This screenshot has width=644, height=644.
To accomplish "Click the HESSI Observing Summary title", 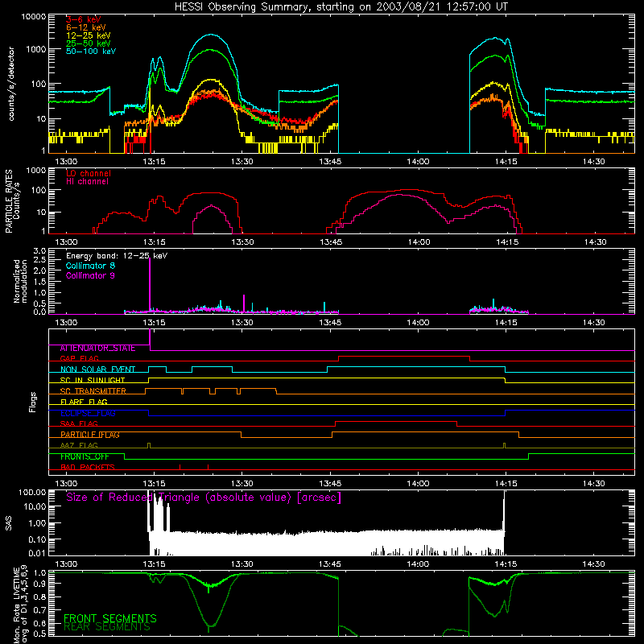I will (341, 7).
